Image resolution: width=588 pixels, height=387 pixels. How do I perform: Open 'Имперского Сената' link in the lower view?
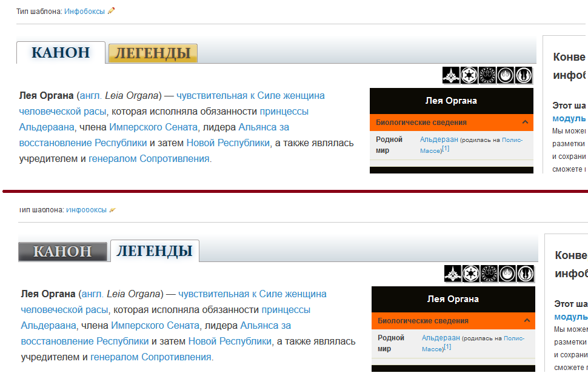[x=155, y=326]
